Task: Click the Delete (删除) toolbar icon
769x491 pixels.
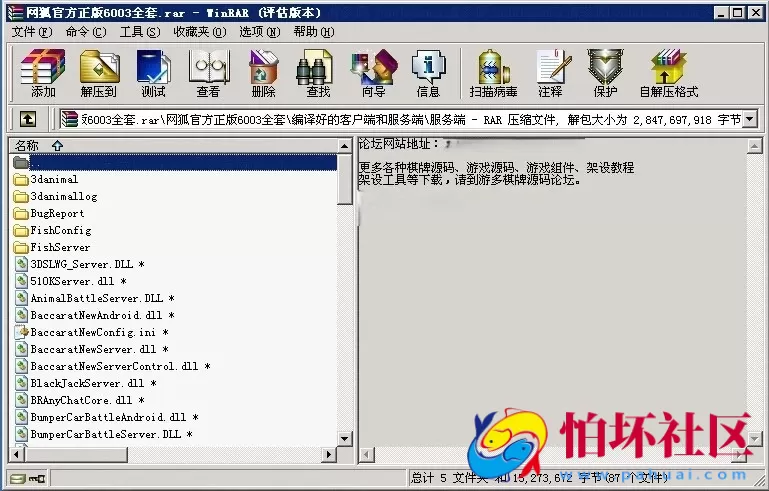Action: click(263, 73)
